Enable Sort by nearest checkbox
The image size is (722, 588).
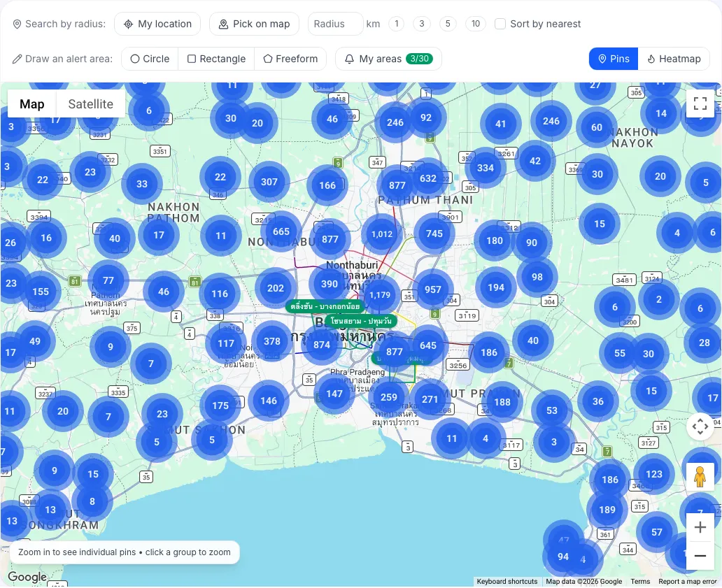[x=500, y=24]
